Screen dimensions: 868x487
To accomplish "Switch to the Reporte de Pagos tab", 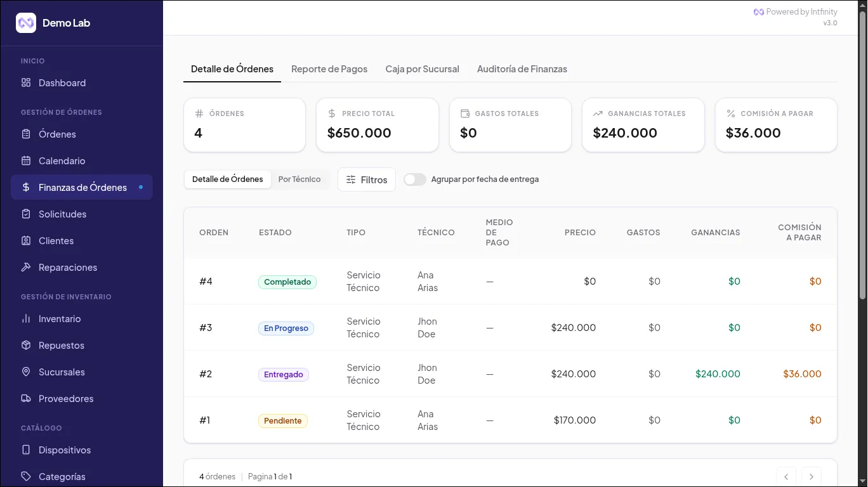I will 329,69.
